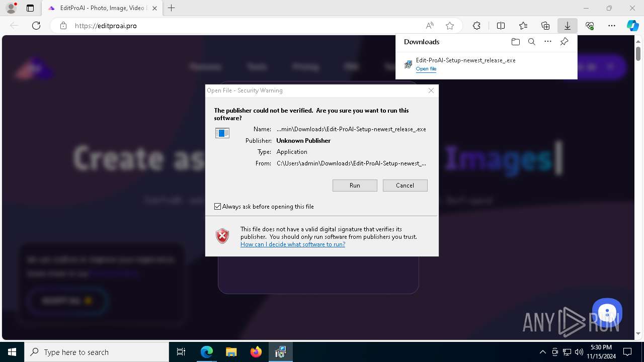Show hidden system tray icons
The image size is (644, 362).
542,352
